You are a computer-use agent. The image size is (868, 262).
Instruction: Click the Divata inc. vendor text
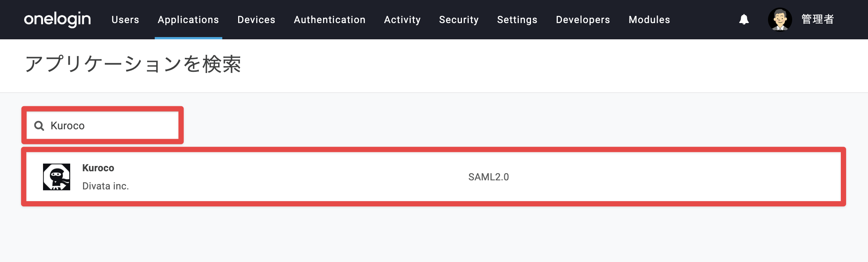(106, 186)
